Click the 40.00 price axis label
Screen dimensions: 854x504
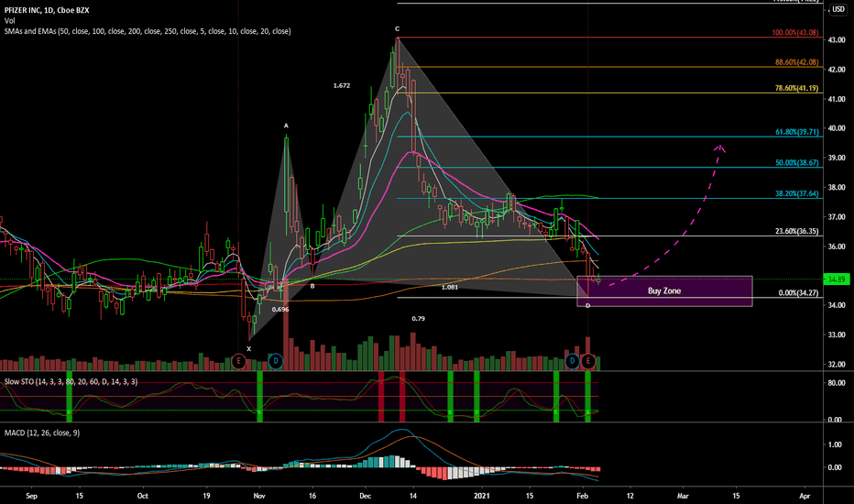pyautogui.click(x=837, y=128)
